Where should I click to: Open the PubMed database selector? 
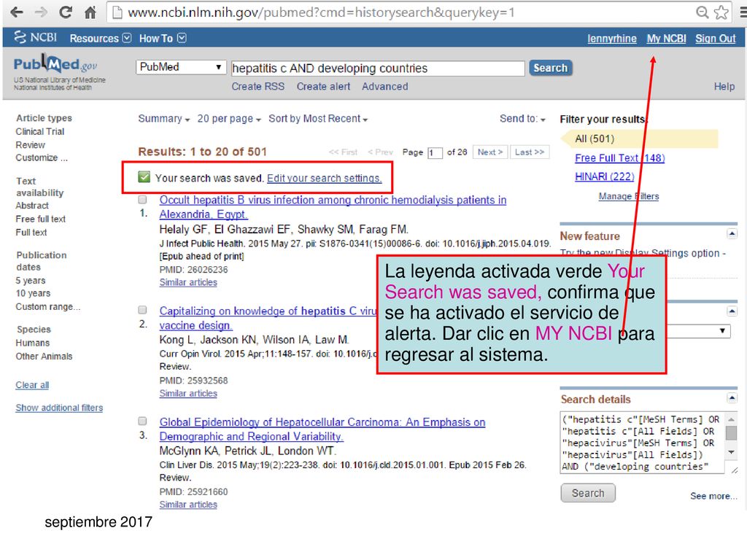point(181,66)
